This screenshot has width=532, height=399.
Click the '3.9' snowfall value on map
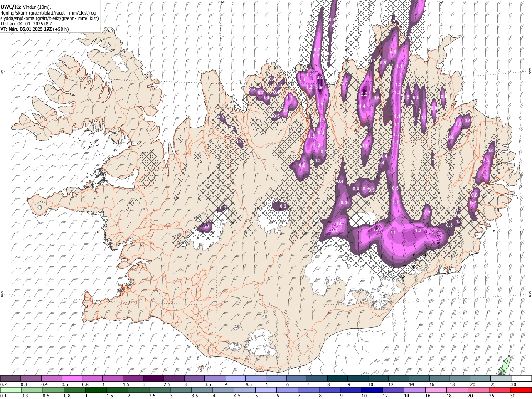pyautogui.click(x=319, y=87)
